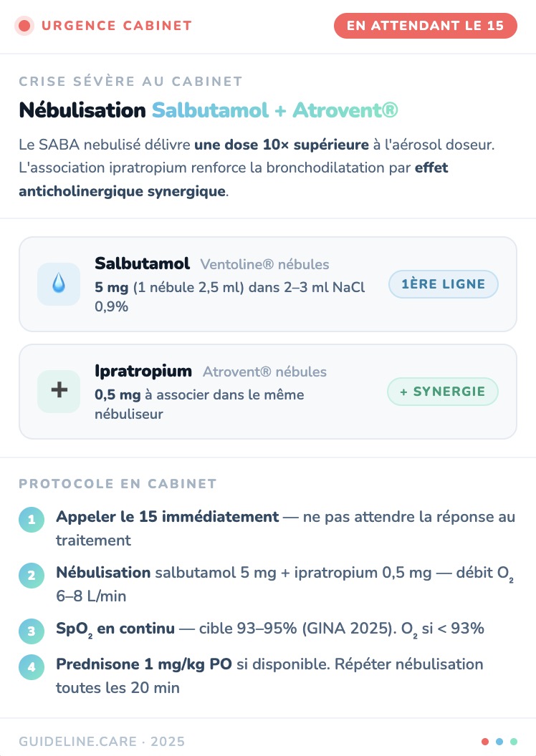Click the '1ère ligne' pill badge
536x756 pixels.
click(x=443, y=284)
